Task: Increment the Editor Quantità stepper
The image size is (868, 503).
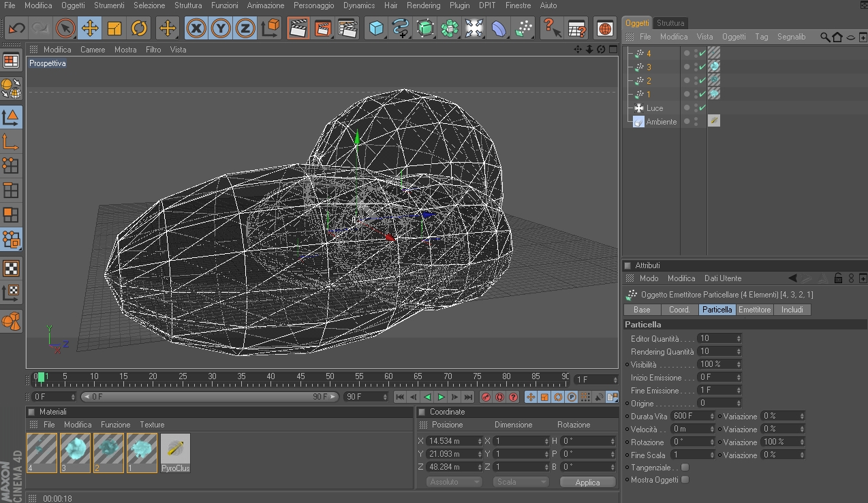Action: click(x=739, y=336)
